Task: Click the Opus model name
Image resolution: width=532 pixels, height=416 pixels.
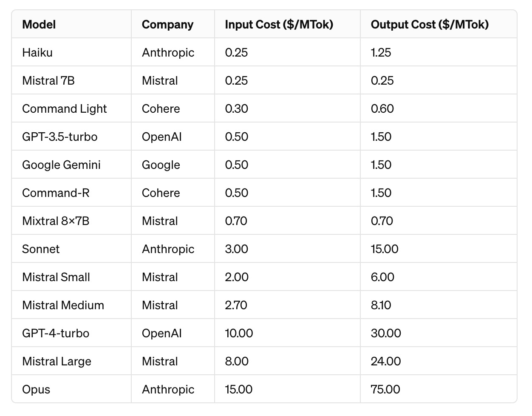Action: [x=36, y=390]
